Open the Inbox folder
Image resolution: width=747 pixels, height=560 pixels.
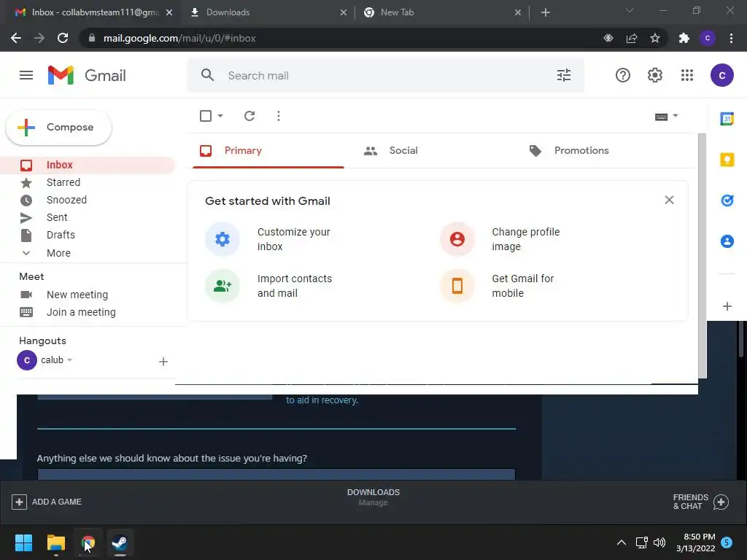(88, 165)
